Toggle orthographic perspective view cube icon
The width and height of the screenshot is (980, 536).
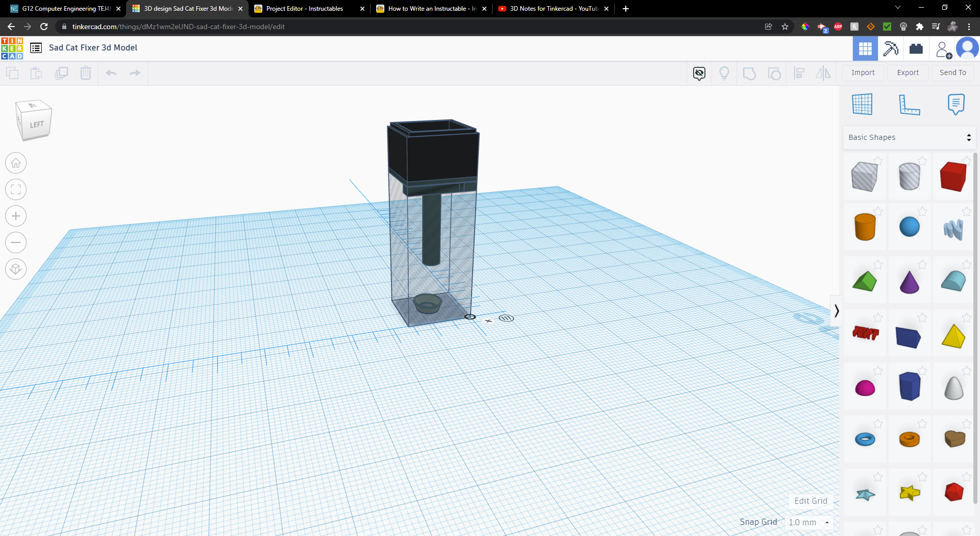[16, 269]
